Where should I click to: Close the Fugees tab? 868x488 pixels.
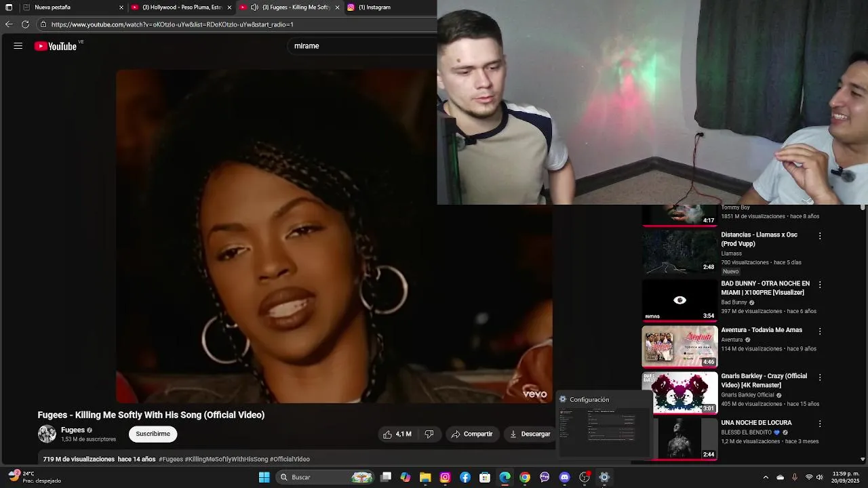click(337, 7)
